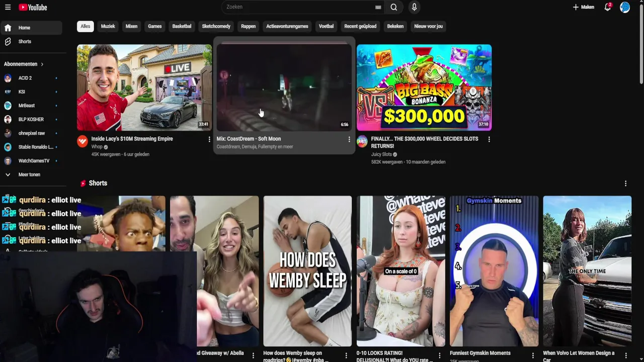
Task: Open the on-screen keyboard icon in search
Action: (x=378, y=7)
